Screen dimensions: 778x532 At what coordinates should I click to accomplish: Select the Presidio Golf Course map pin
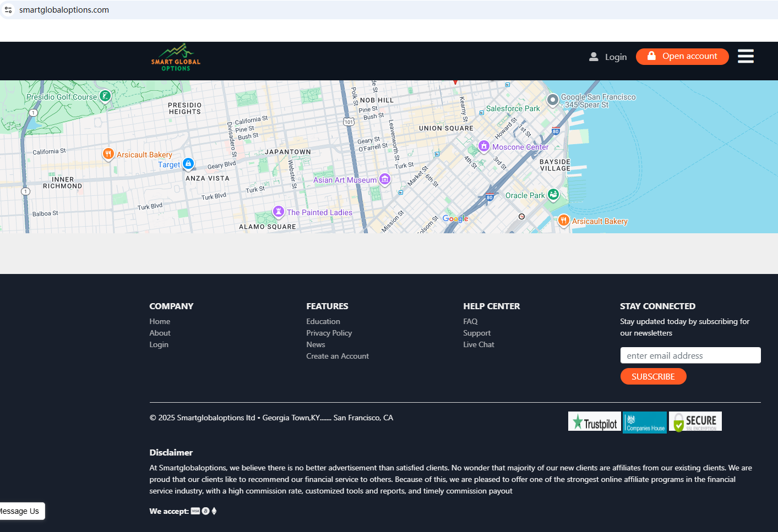tap(105, 96)
